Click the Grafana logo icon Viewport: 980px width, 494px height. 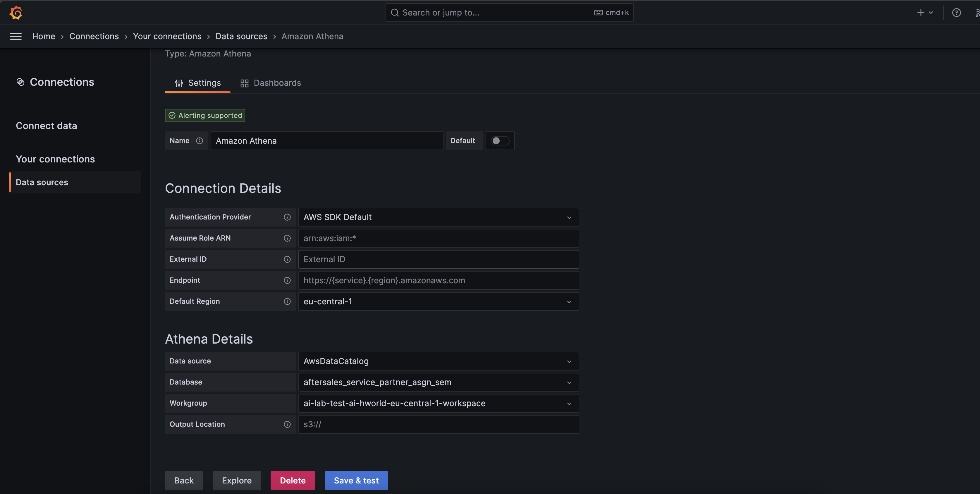[16, 13]
